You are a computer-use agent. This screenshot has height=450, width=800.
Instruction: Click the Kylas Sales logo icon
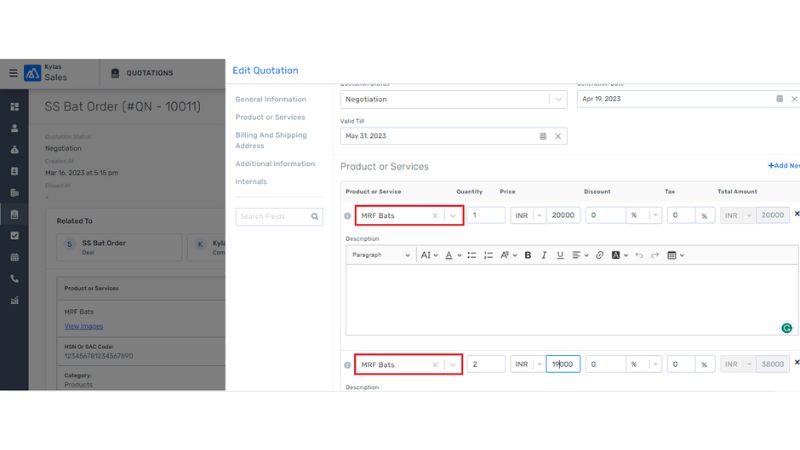(x=32, y=73)
